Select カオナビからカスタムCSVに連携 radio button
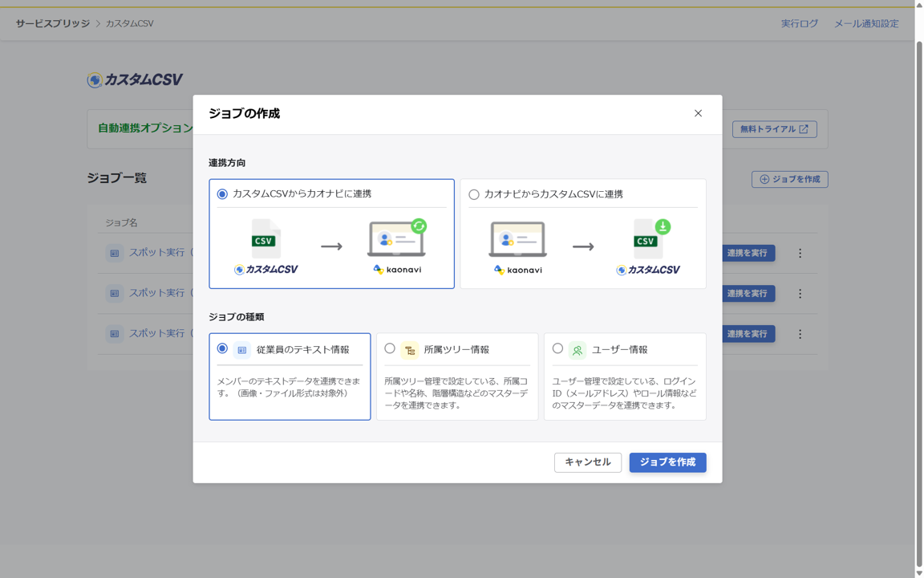 (474, 194)
